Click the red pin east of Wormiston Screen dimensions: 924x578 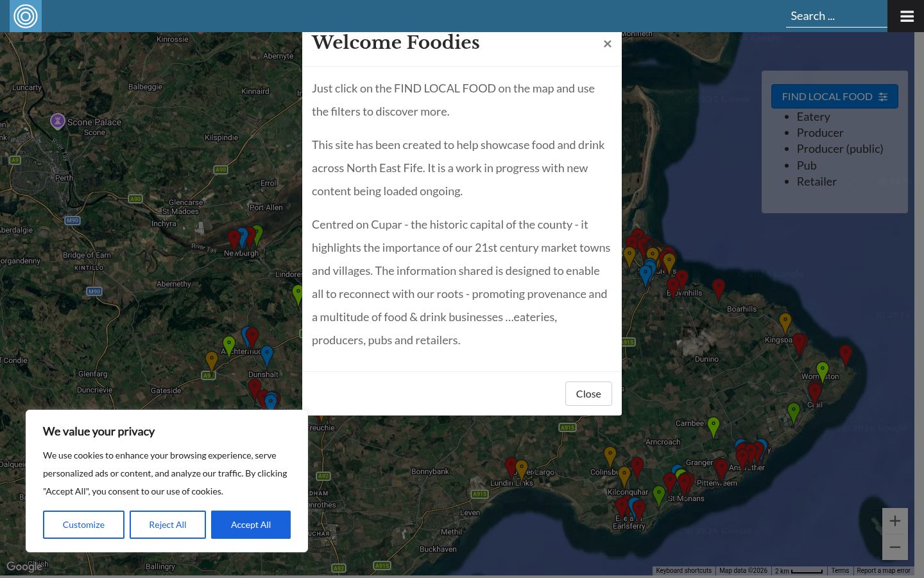click(x=846, y=355)
